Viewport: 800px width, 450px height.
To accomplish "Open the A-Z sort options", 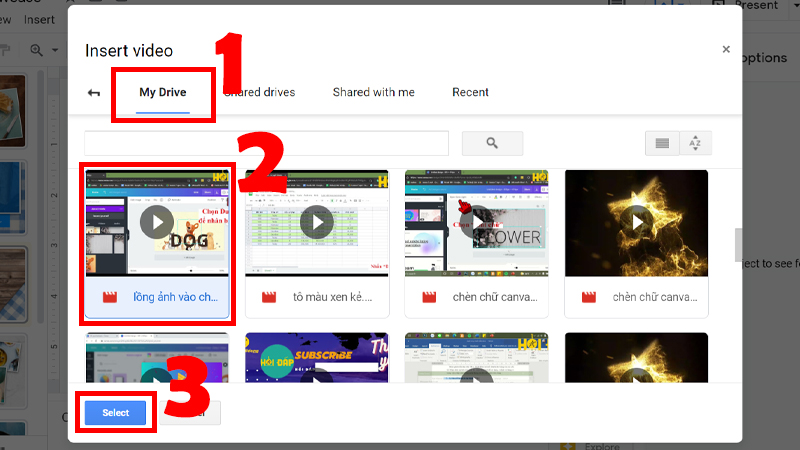I will pos(695,143).
